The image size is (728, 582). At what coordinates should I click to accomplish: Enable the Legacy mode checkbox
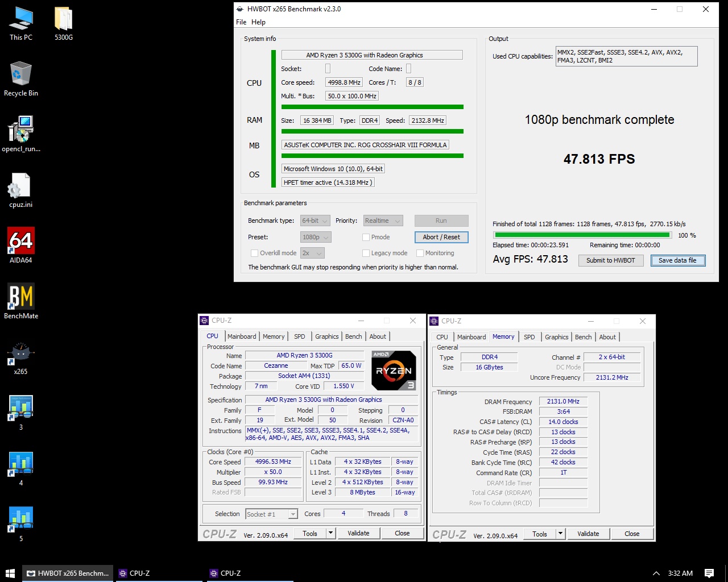coord(366,253)
